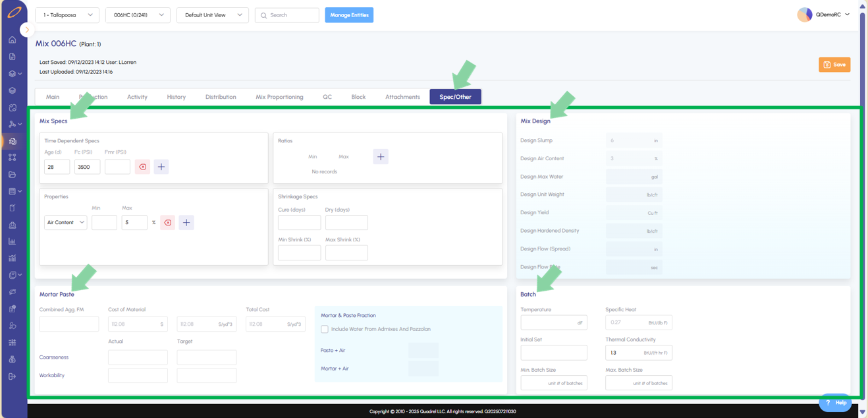The width and height of the screenshot is (868, 418).
Task: Click the orange Save button
Action: [834, 65]
